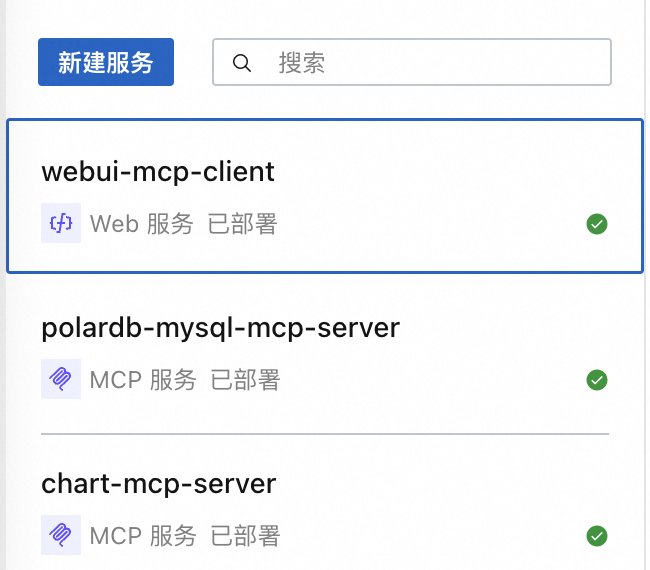
Task: Open the polardb-mysql-mcp-server service
Action: (x=221, y=328)
